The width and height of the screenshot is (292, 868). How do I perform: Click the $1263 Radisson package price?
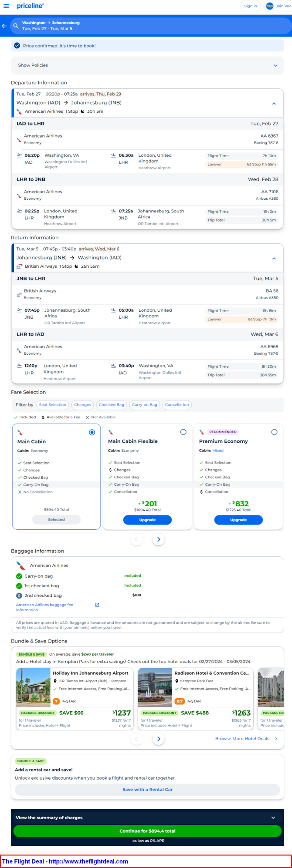[x=241, y=713]
